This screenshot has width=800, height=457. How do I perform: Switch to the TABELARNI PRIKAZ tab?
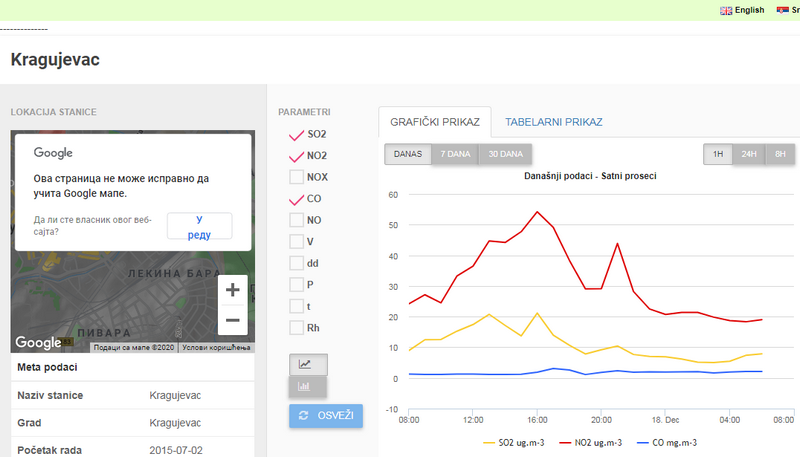[x=554, y=122]
